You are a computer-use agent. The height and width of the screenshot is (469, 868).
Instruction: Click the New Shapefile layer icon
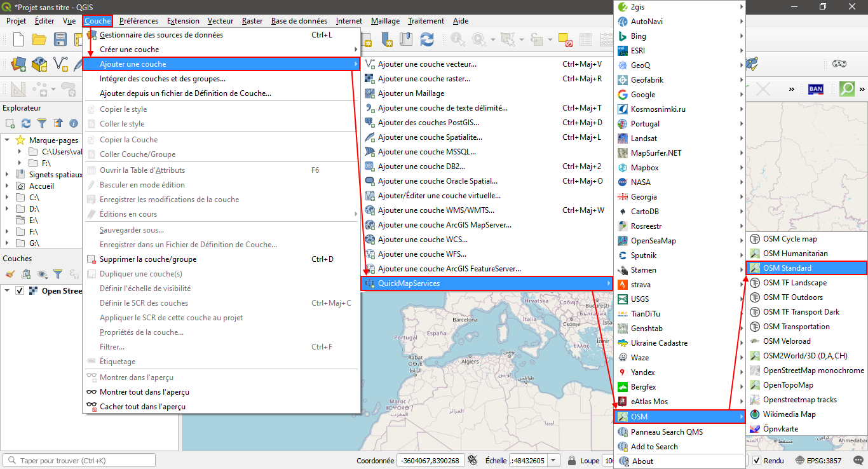click(61, 64)
